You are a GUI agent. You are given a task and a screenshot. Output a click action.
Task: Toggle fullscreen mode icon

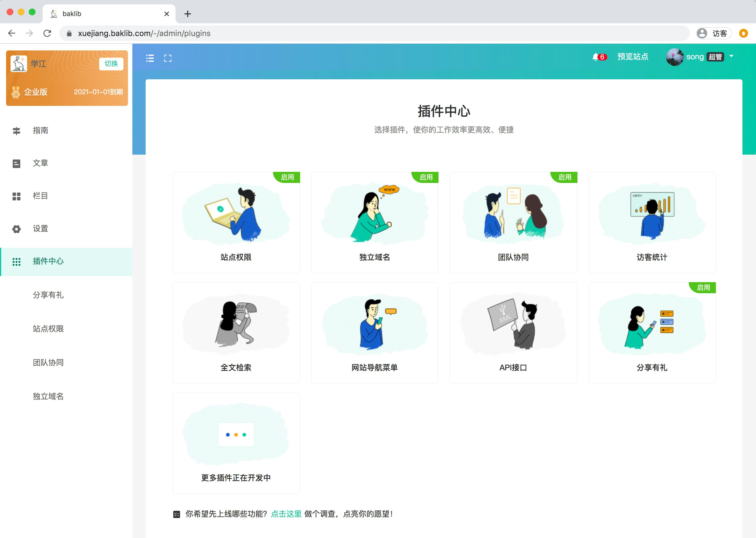168,58
